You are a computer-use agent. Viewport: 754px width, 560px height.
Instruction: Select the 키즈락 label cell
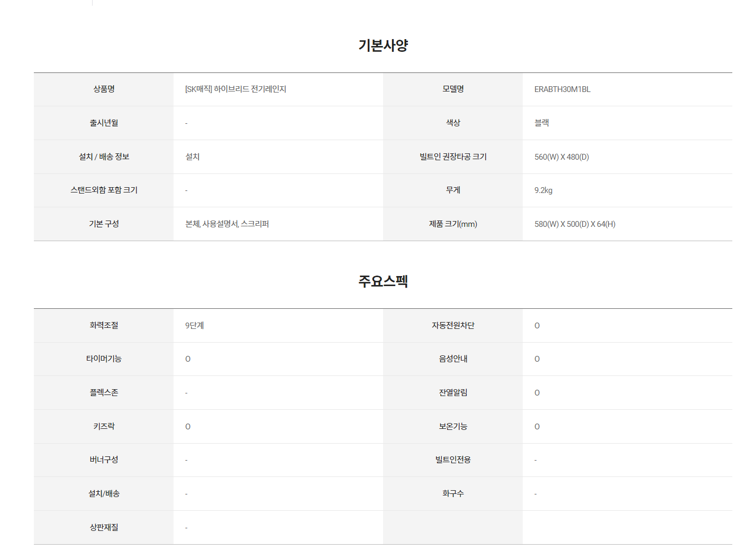pos(104,427)
